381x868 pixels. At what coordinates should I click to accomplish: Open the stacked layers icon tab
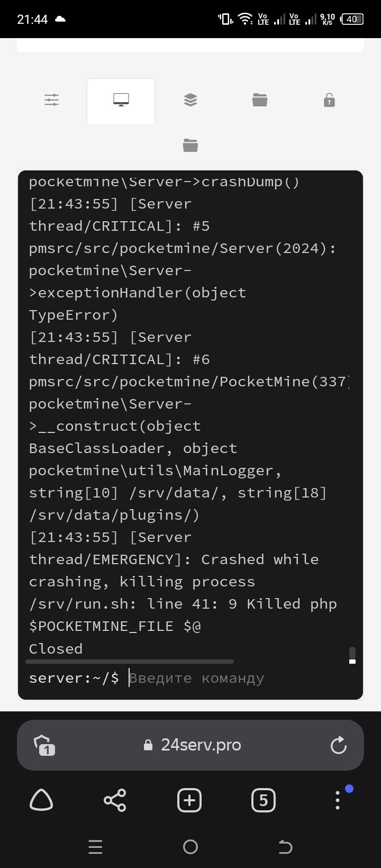click(190, 100)
